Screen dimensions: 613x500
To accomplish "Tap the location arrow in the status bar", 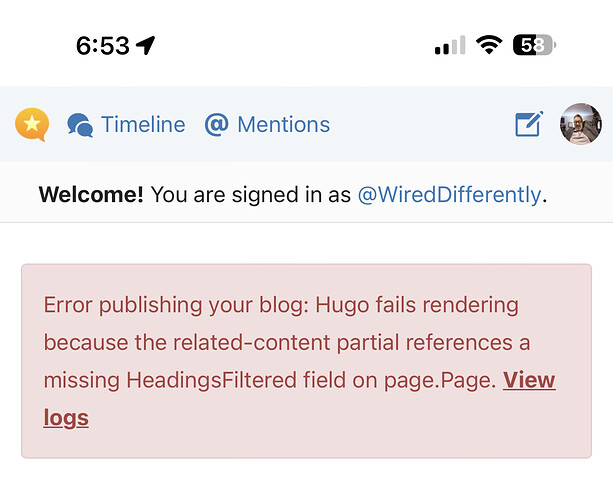I will point(145,45).
